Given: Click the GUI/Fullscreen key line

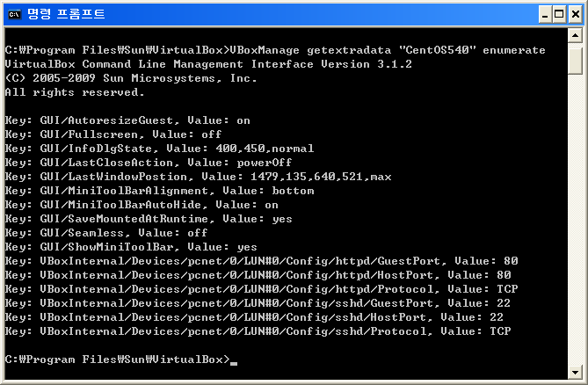Looking at the screenshot, I should click(113, 134).
